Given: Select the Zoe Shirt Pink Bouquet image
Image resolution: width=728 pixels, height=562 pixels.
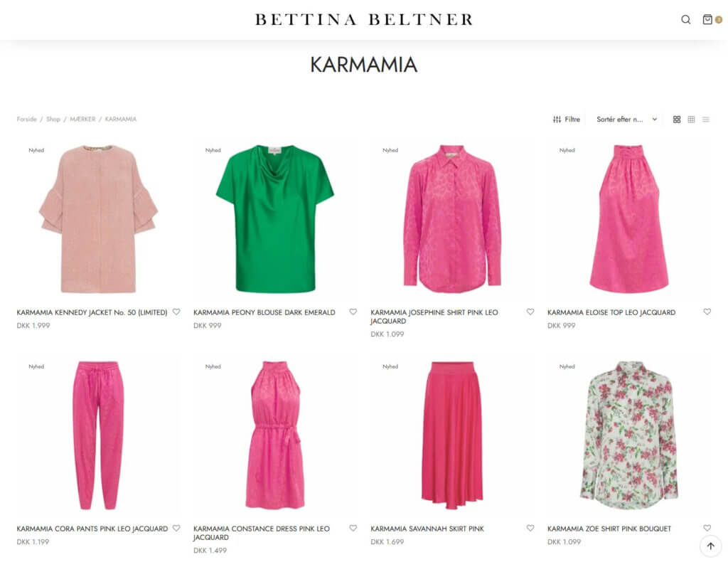Looking at the screenshot, I should click(x=629, y=435).
